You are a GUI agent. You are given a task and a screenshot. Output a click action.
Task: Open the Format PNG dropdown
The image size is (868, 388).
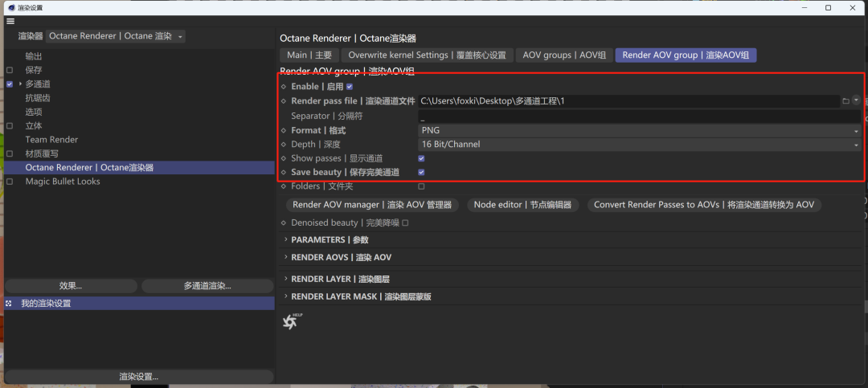pos(640,131)
